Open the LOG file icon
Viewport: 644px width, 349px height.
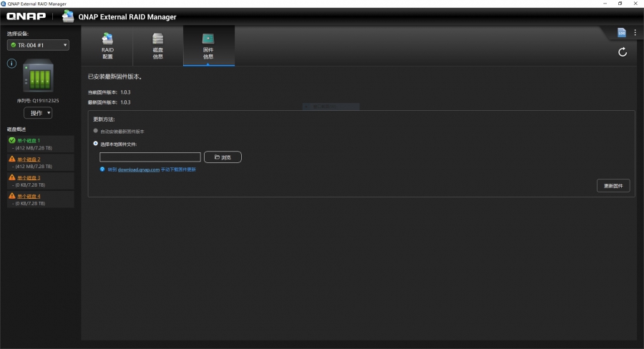point(622,33)
